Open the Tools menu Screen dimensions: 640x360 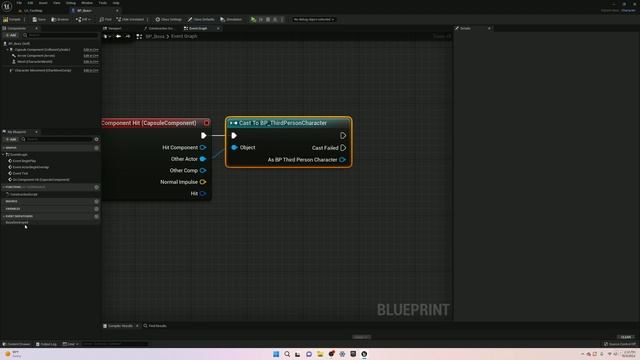pos(103,3)
